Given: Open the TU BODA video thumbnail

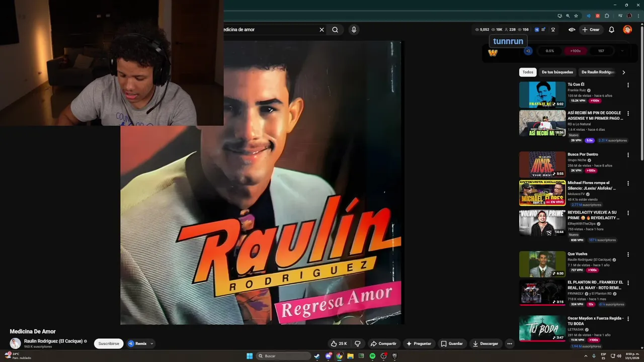Looking at the screenshot, I should [542, 329].
